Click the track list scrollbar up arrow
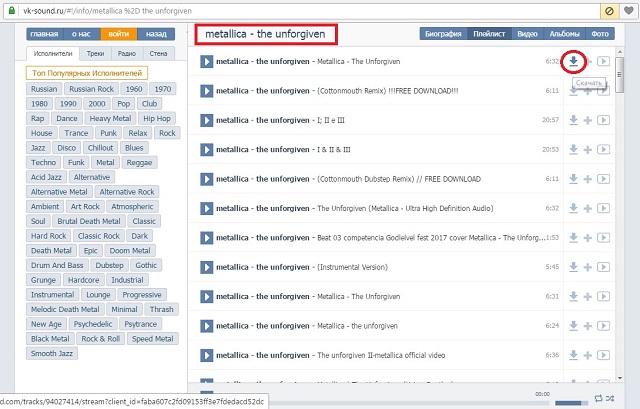 pyautogui.click(x=620, y=52)
